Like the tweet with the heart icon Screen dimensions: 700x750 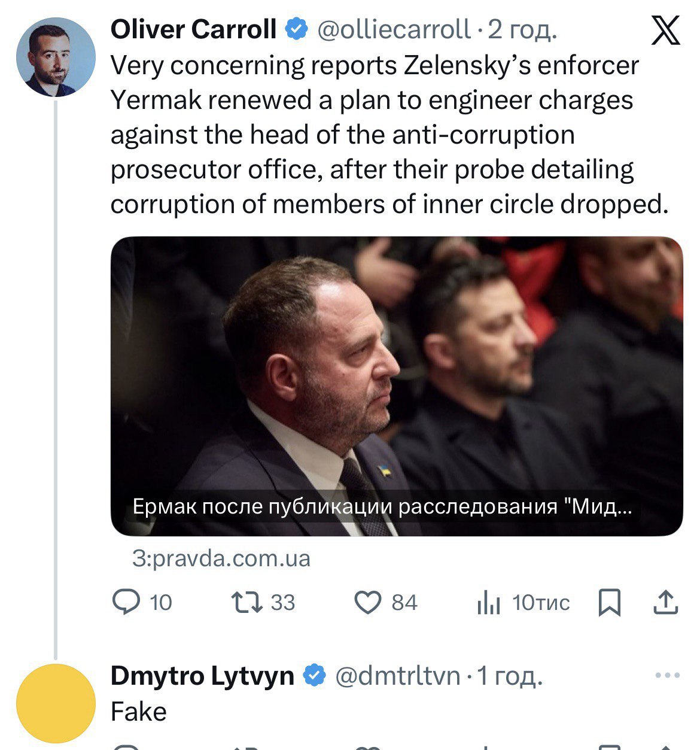(x=368, y=602)
